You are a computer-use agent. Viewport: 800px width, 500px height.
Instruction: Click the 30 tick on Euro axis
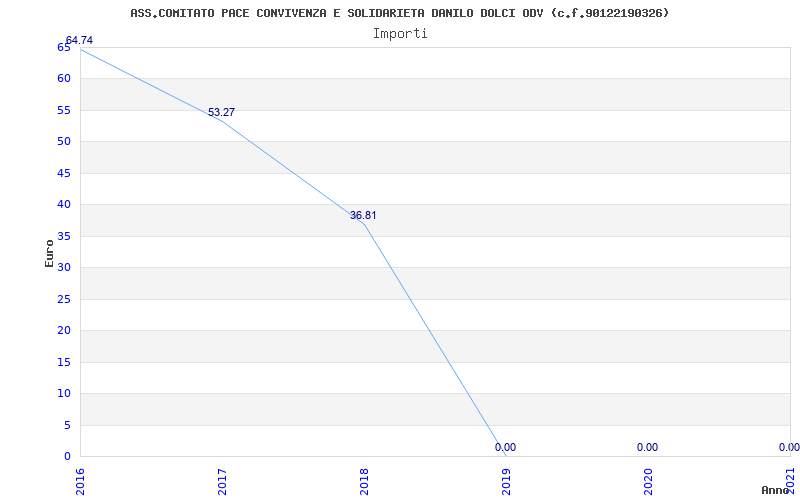(63, 267)
